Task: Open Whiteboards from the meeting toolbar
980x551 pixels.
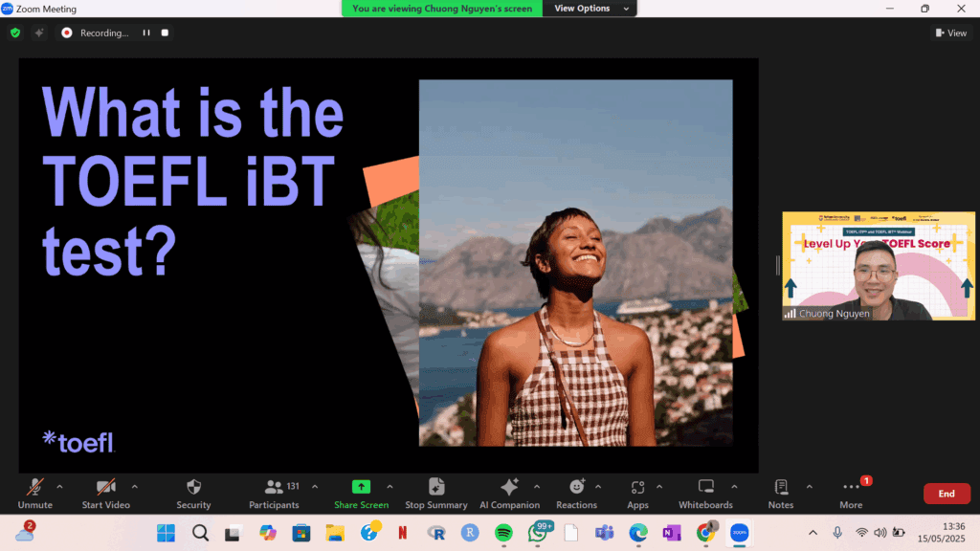Action: (x=705, y=492)
